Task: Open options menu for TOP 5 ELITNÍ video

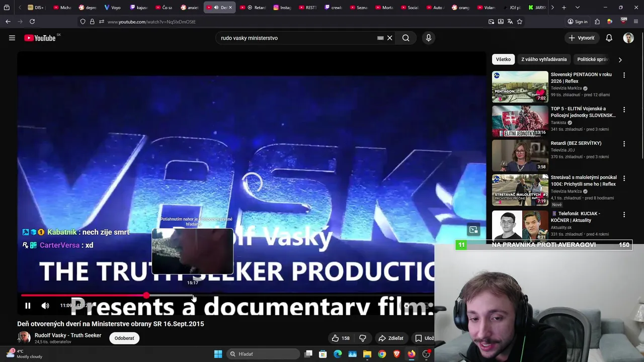Action: [624, 110]
